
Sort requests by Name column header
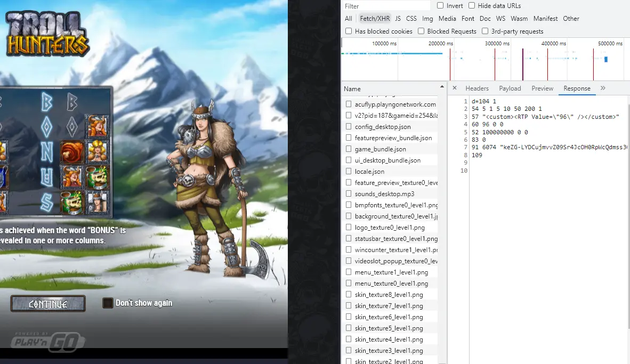pos(352,89)
